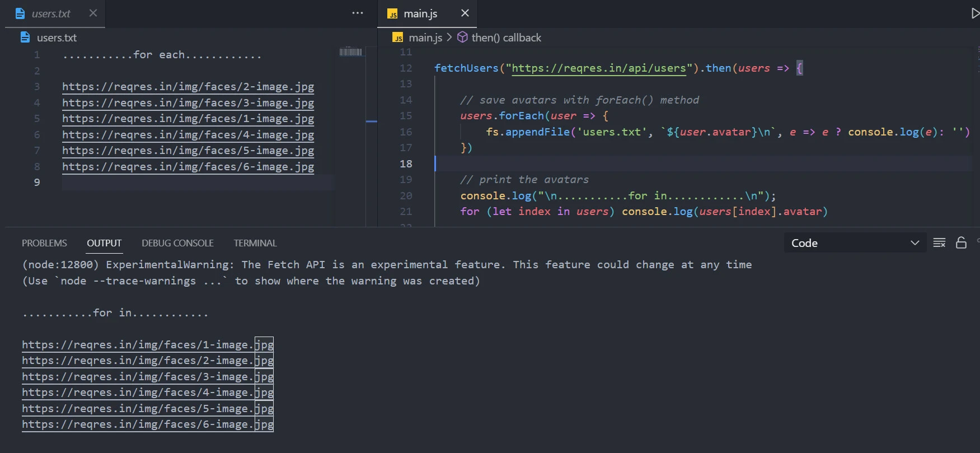Open the 1-image.jpg link in output
980x453 pixels.
(x=148, y=345)
